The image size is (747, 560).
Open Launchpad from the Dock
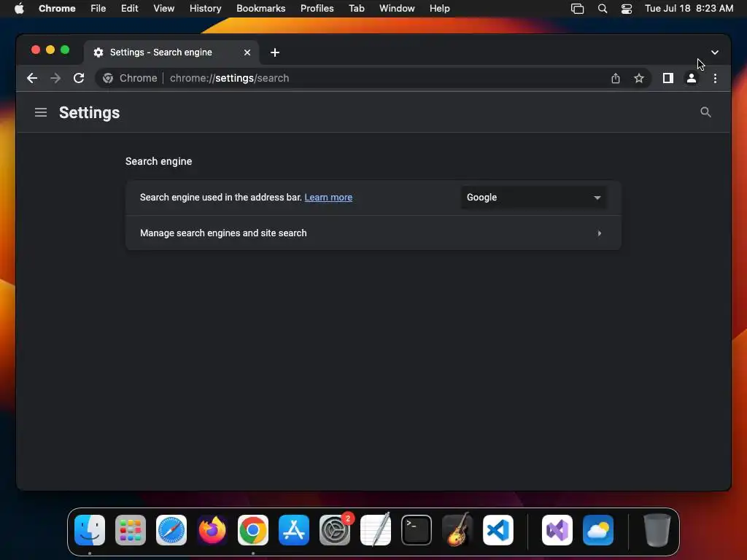131,530
